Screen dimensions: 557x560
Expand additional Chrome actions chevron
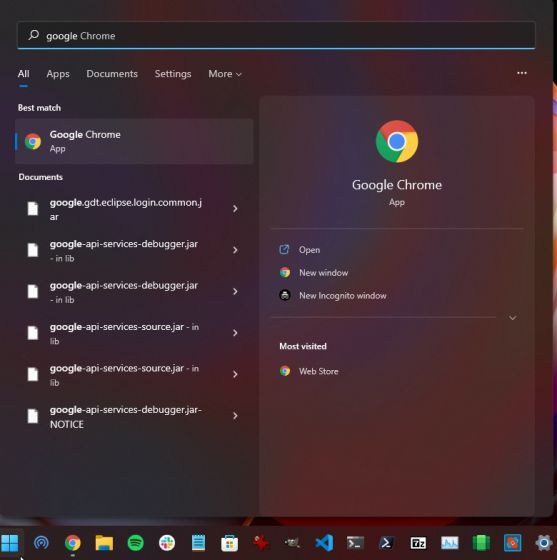pyautogui.click(x=512, y=318)
